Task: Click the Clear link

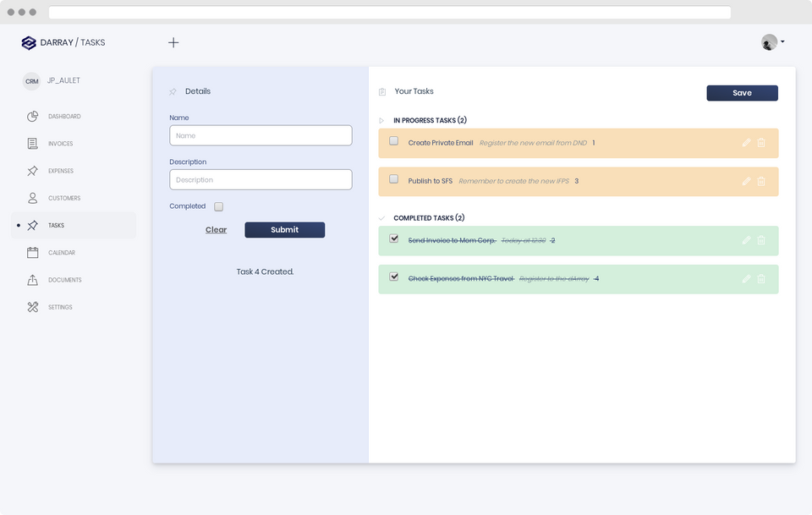Action: [216, 230]
